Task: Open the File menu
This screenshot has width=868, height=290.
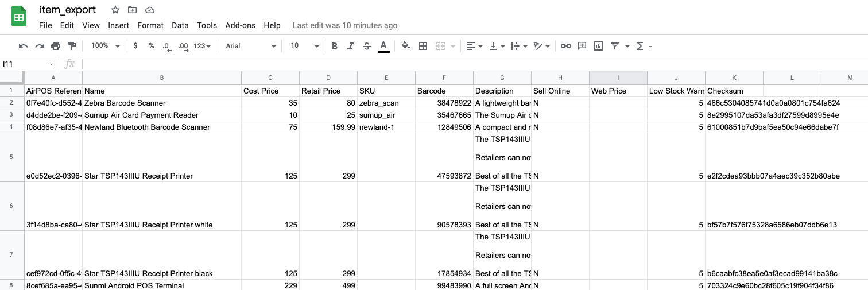Action: [x=45, y=25]
